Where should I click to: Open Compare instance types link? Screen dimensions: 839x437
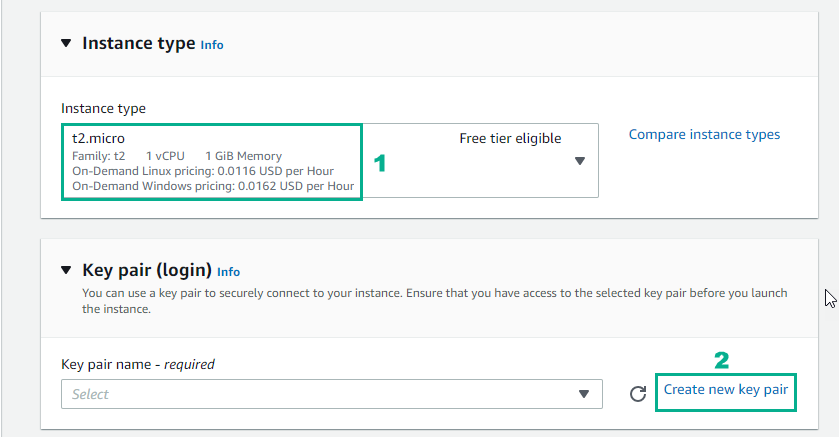[704, 134]
